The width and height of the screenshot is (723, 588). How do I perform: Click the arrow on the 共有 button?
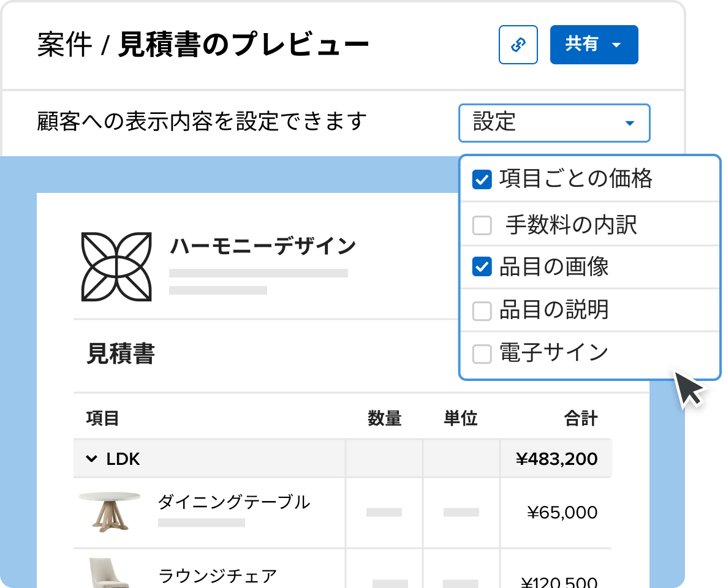pyautogui.click(x=616, y=45)
